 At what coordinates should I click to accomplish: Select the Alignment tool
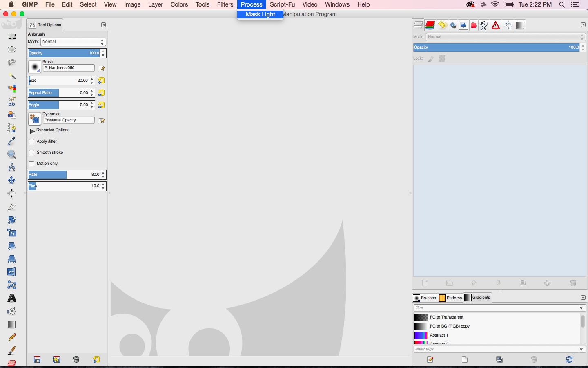pos(12,193)
